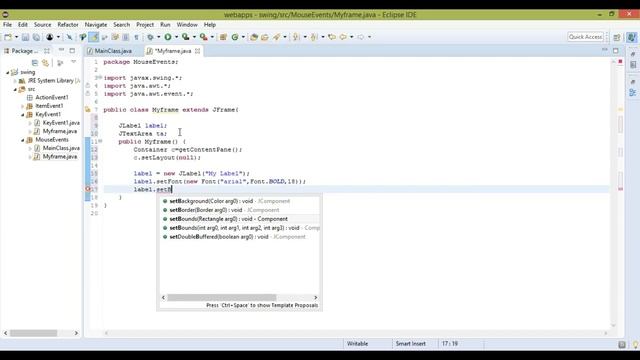This screenshot has height=360, width=640.
Task: Open the Refactor menu
Action: pos(68,25)
